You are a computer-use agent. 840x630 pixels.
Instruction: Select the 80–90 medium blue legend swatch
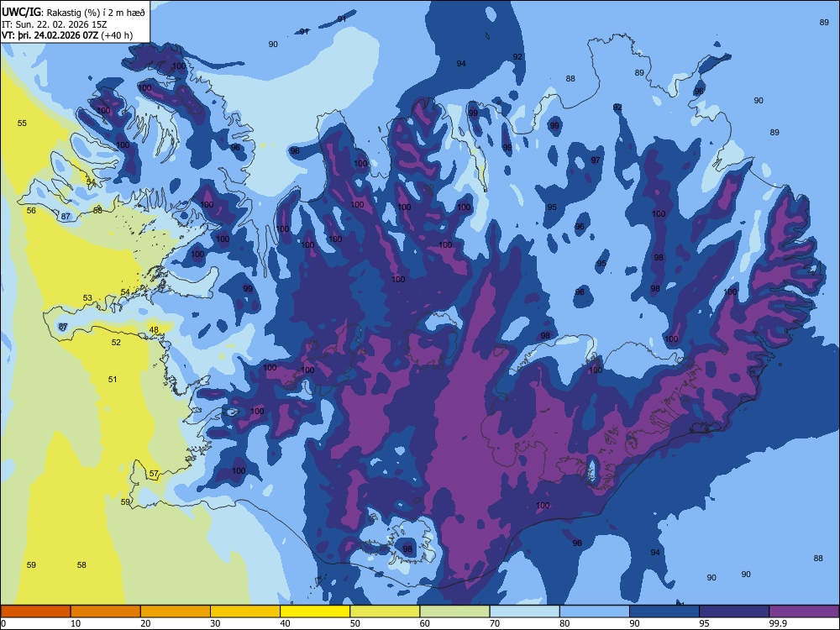595,612
